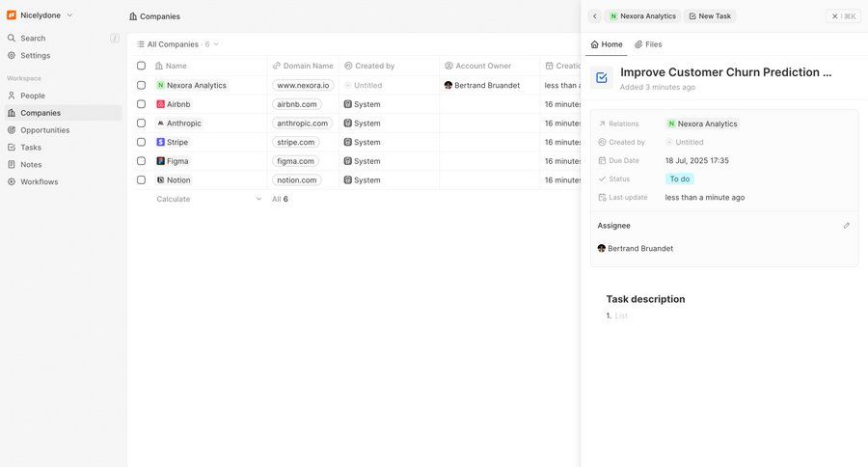Click Bertrand Bruandet in Account Owner cell
868x467 pixels.
(481, 85)
